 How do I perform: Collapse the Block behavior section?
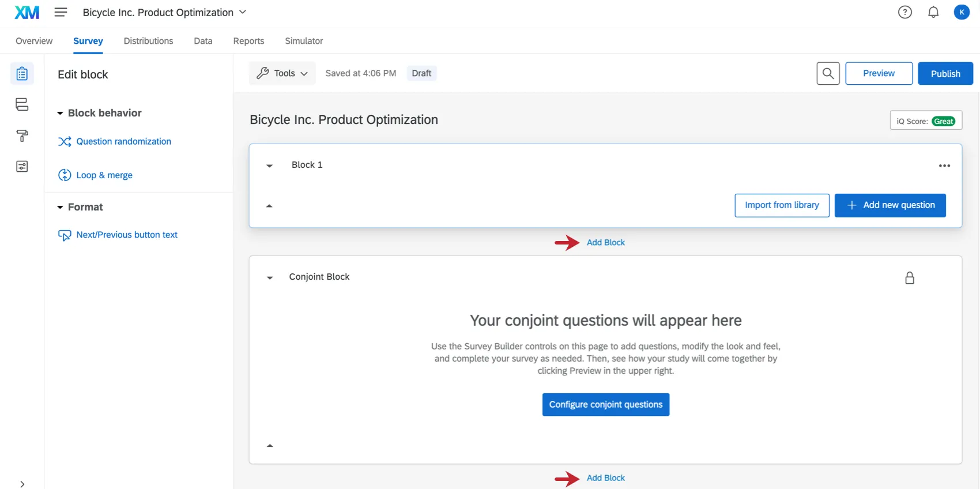click(x=60, y=113)
